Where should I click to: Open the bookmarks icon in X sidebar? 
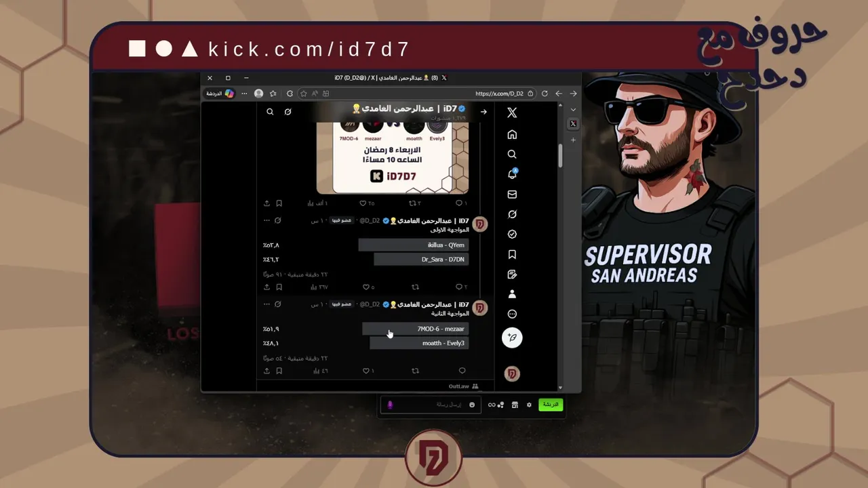tap(512, 254)
